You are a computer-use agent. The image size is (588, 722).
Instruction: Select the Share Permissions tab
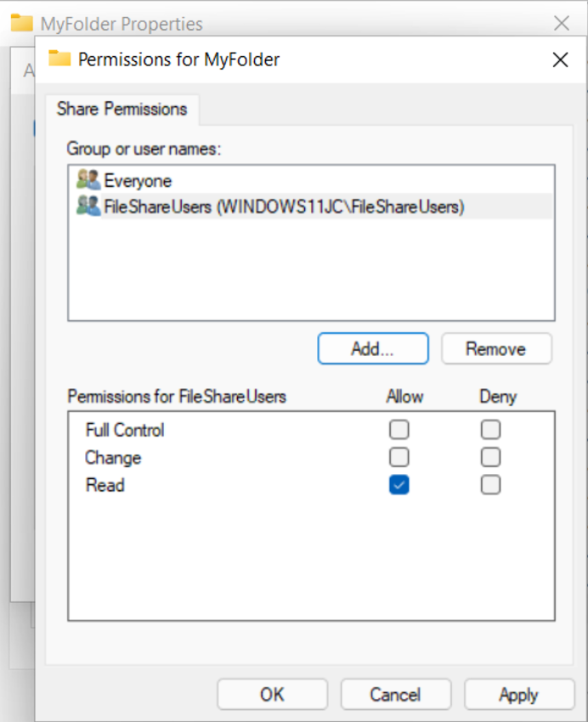pos(122,109)
